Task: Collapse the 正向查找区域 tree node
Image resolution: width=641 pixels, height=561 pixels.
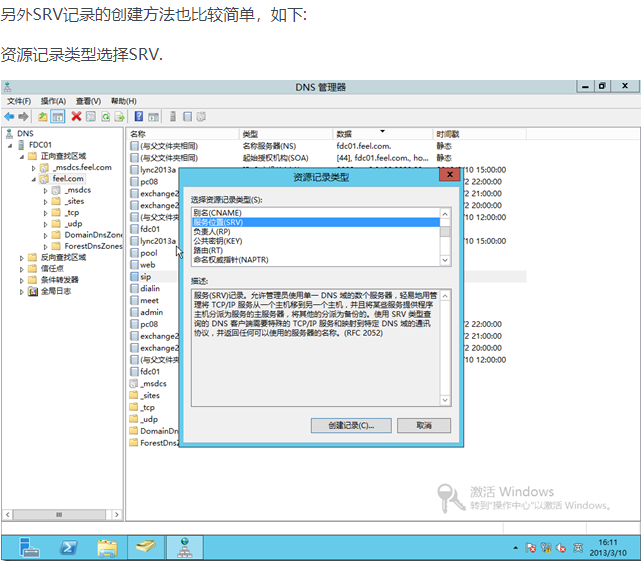Action: click(x=22, y=156)
